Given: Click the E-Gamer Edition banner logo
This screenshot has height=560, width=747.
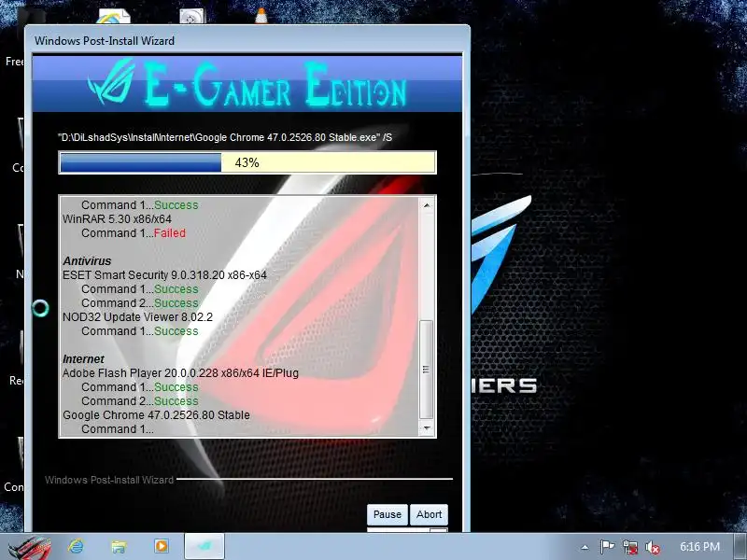Looking at the screenshot, I should click(x=247, y=84).
